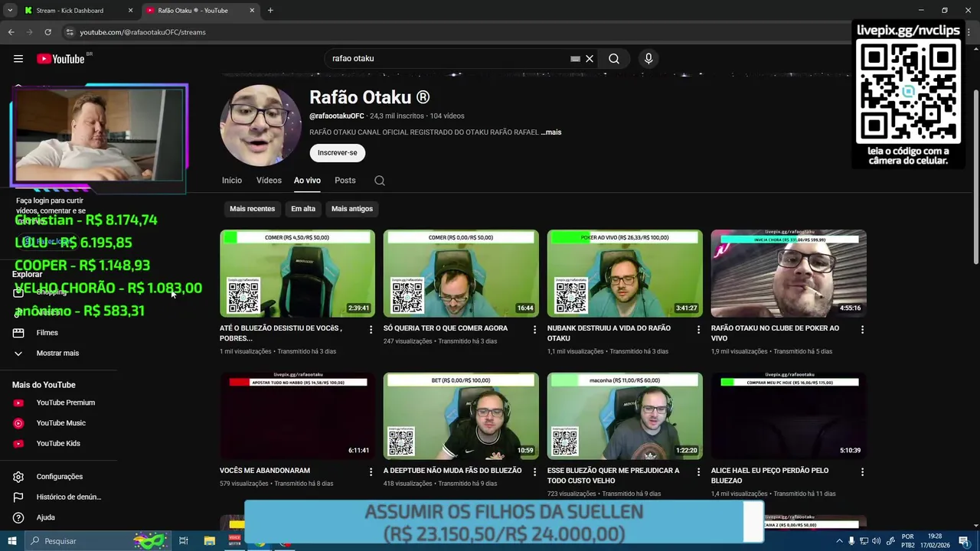Open options menu for ALICE HAEL video
Image resolution: width=980 pixels, height=551 pixels.
point(862,472)
